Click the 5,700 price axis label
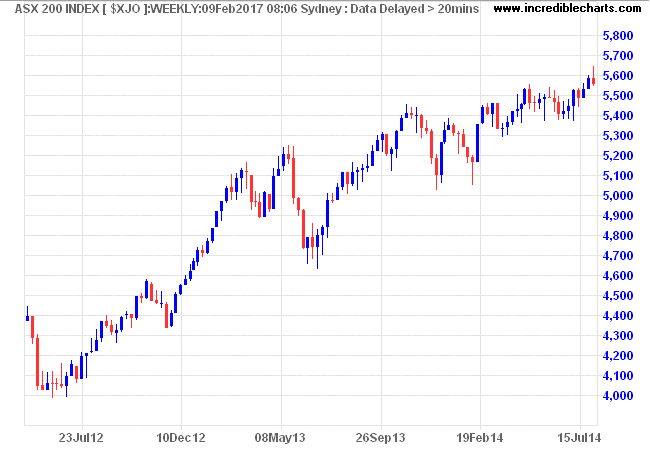This screenshot has height=450, width=650. coord(618,56)
